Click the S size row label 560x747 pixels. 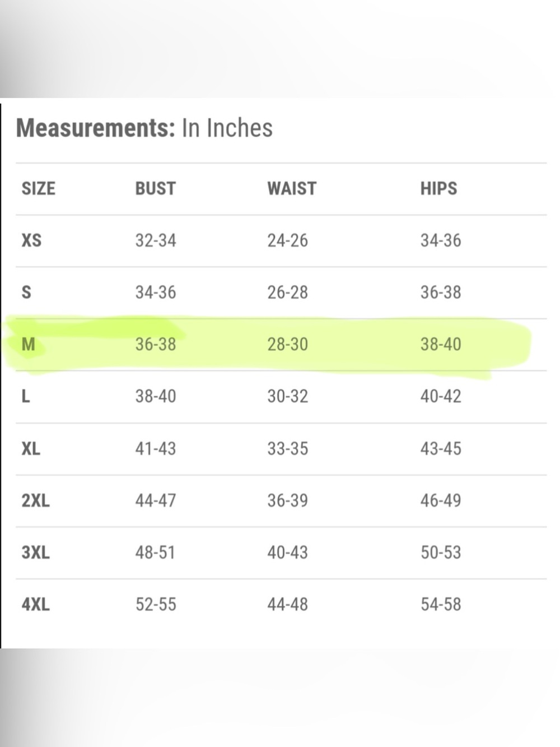click(x=26, y=292)
